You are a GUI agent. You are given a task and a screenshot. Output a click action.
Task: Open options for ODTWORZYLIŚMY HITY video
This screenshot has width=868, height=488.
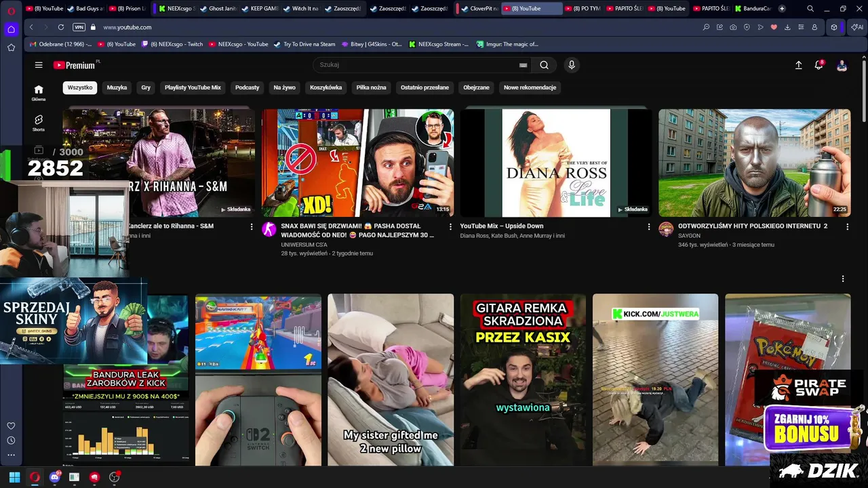pyautogui.click(x=847, y=227)
